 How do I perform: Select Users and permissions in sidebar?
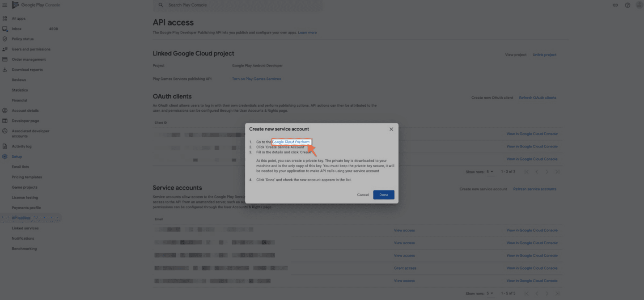point(31,49)
